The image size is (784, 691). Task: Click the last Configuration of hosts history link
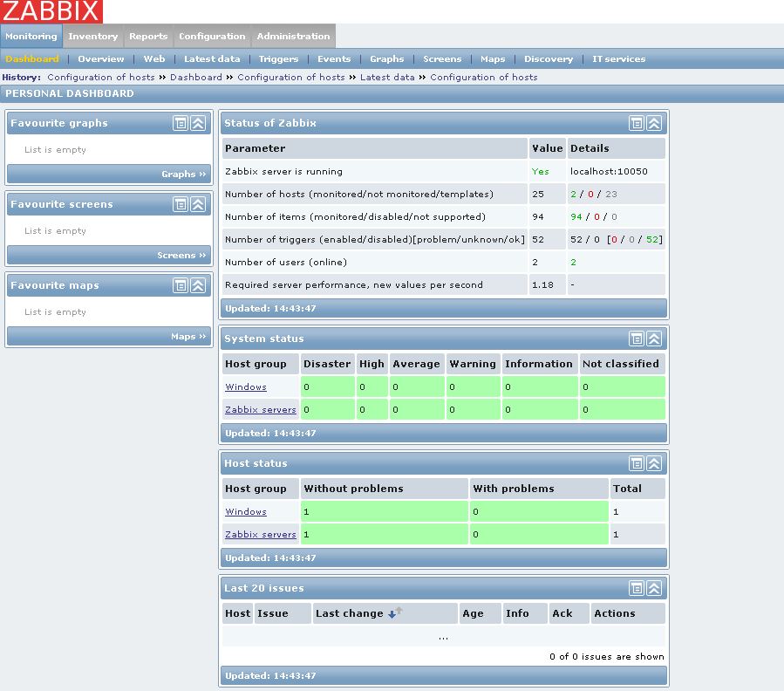coord(484,77)
